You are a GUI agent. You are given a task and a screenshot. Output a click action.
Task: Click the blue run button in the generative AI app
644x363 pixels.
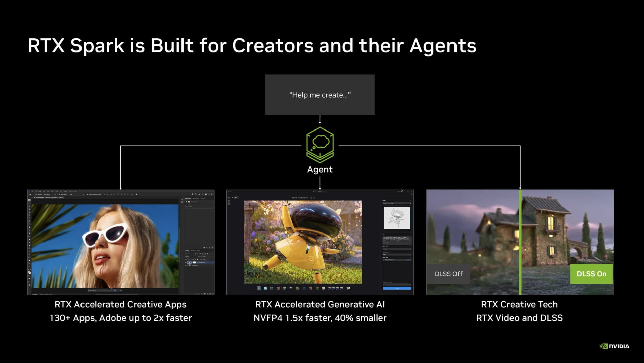[397, 288]
